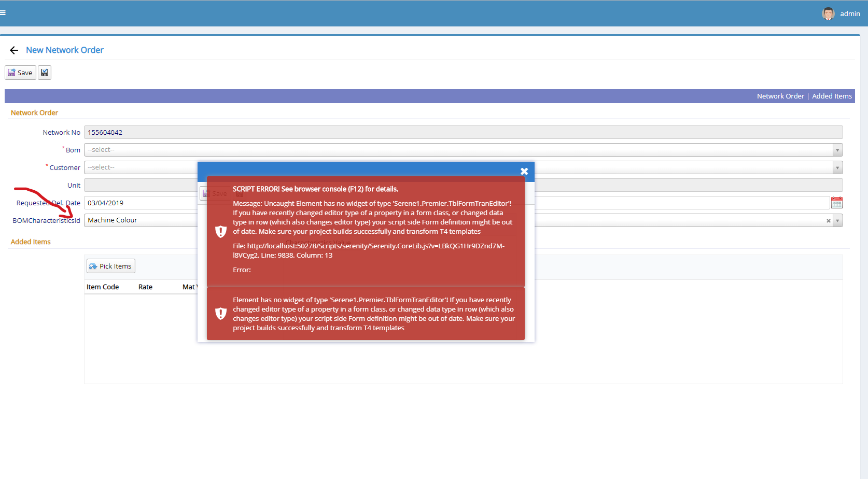This screenshot has width=868, height=479.
Task: Click the floppy disk icon with checkmark
Action: click(x=45, y=72)
